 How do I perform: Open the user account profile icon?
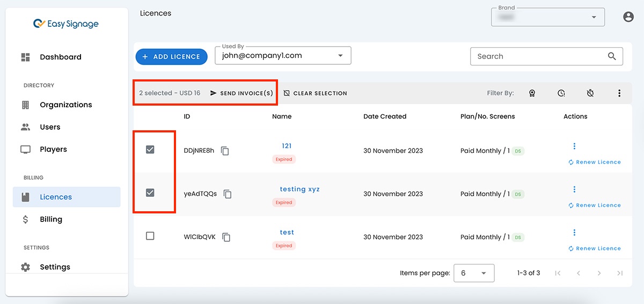[x=628, y=17]
